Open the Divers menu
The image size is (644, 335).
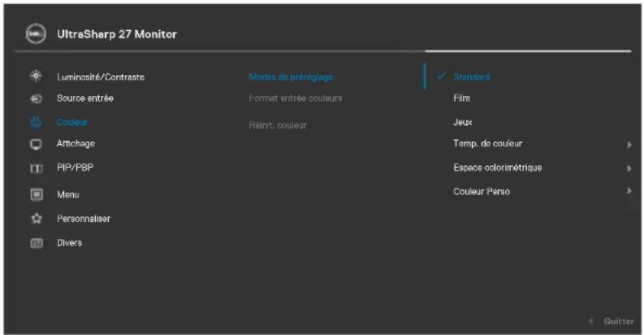(x=69, y=243)
